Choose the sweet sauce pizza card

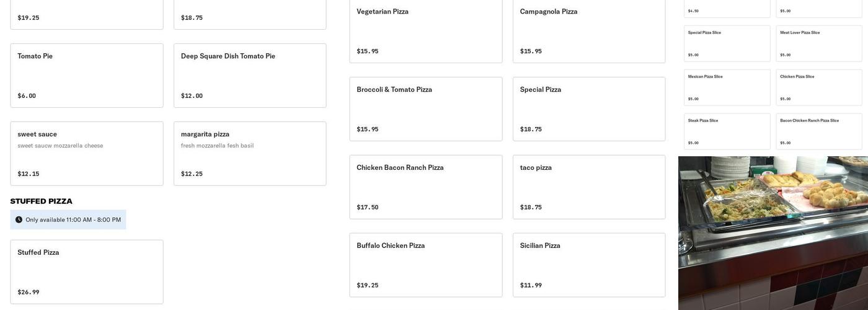coord(87,154)
